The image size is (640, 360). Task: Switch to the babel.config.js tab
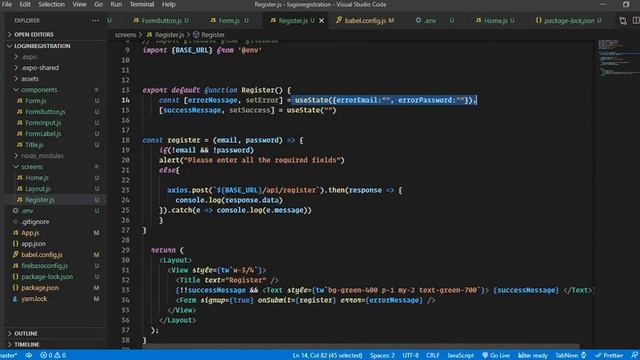point(365,20)
